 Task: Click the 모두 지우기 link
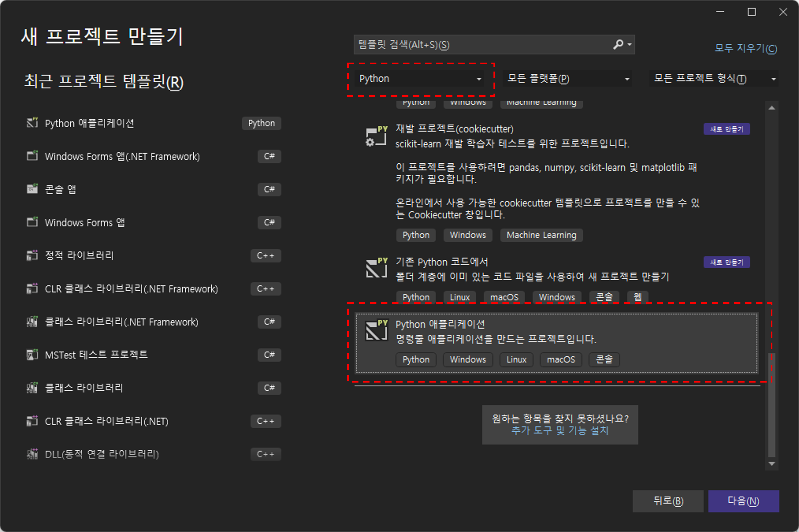[x=745, y=48]
